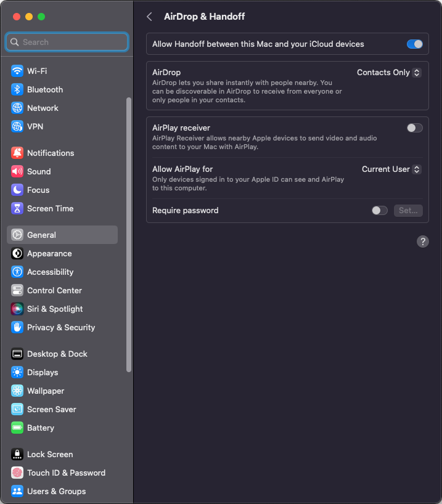The image size is (442, 504).
Task: Click the Bluetooth sidebar icon
Action: [17, 89]
